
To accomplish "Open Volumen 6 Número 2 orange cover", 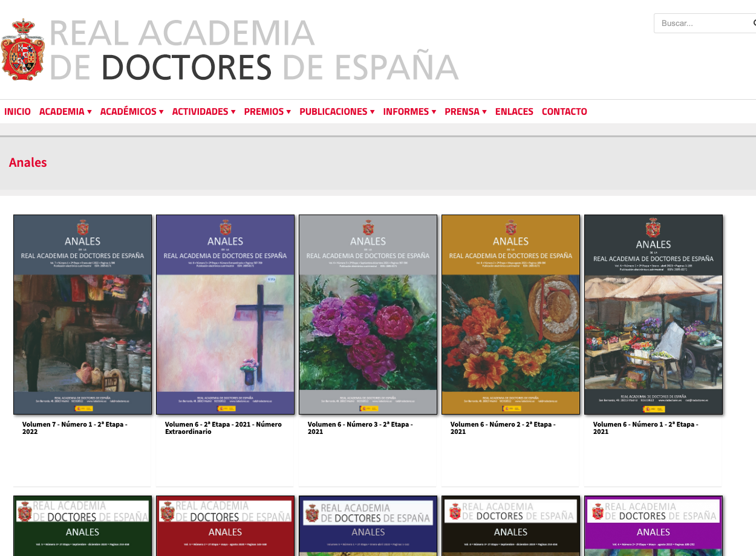I will 511,314.
